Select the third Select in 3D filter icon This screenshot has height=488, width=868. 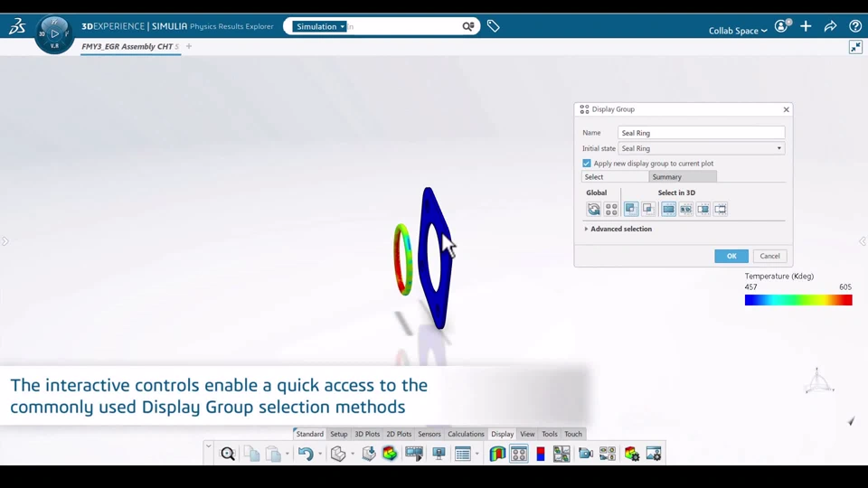[703, 209]
